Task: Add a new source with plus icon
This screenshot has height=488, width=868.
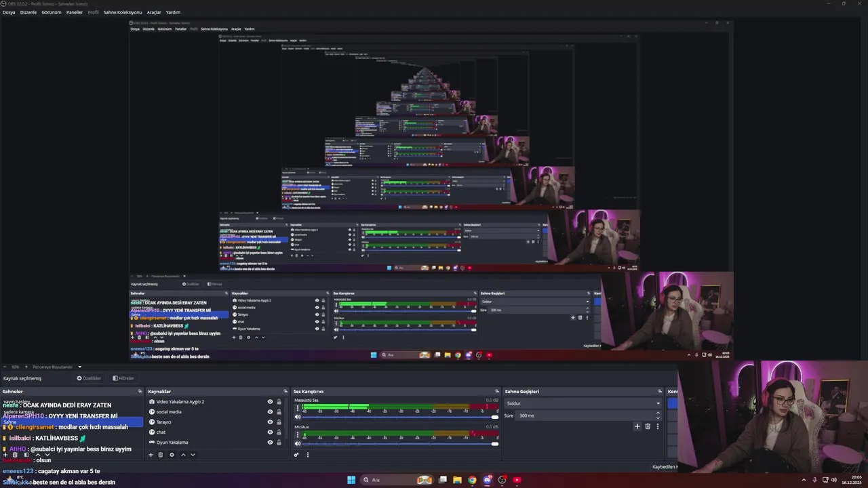Action: click(x=151, y=455)
